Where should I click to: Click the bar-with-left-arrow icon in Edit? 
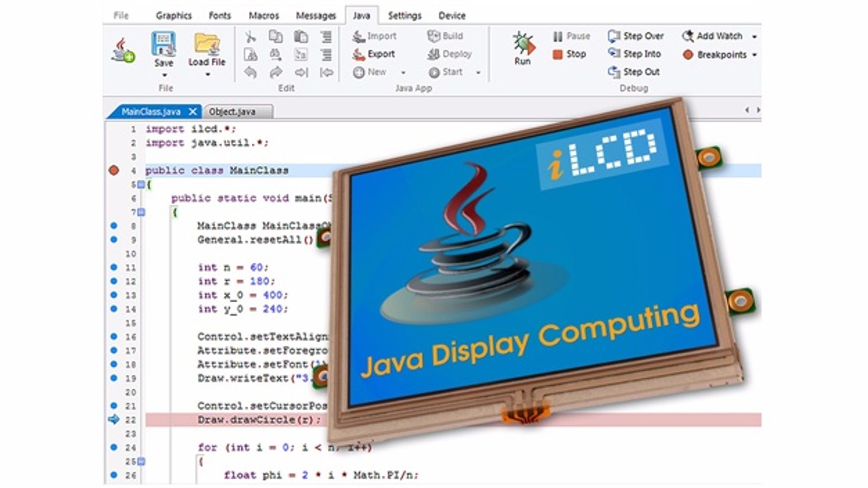tap(326, 72)
